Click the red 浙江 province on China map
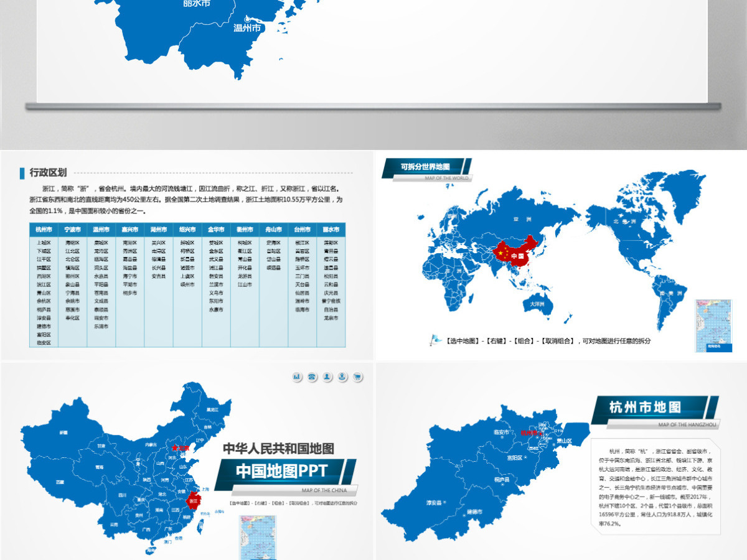This screenshot has width=747, height=560. (193, 499)
